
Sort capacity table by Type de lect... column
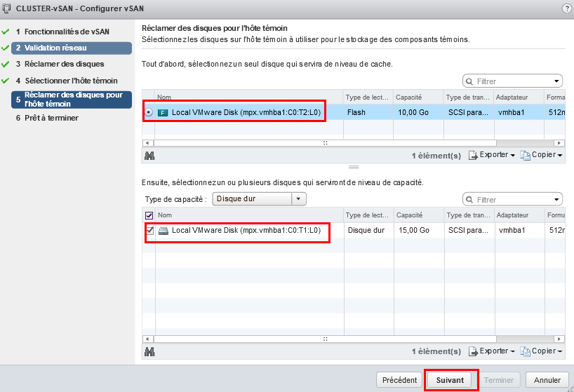pyautogui.click(x=368, y=215)
